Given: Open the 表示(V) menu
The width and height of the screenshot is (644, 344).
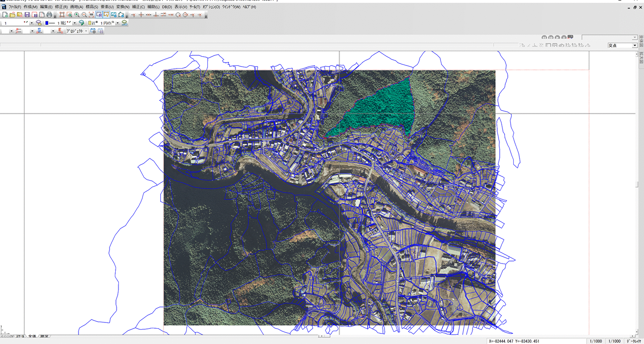Looking at the screenshot, I should tap(181, 7).
